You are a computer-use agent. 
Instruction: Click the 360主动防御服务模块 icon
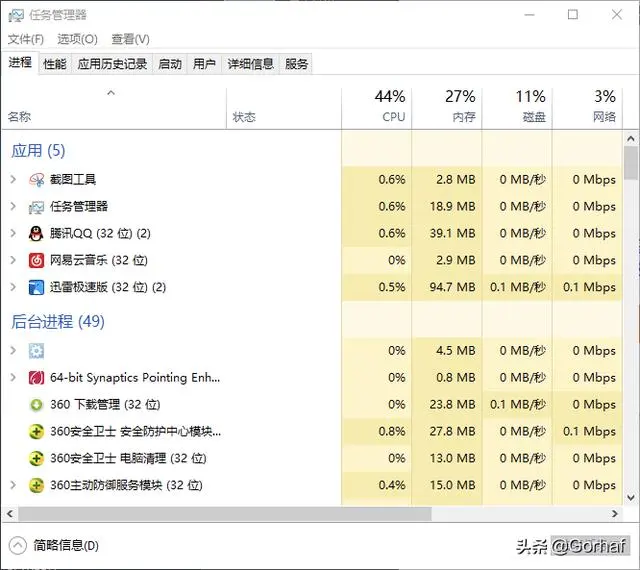coord(36,485)
